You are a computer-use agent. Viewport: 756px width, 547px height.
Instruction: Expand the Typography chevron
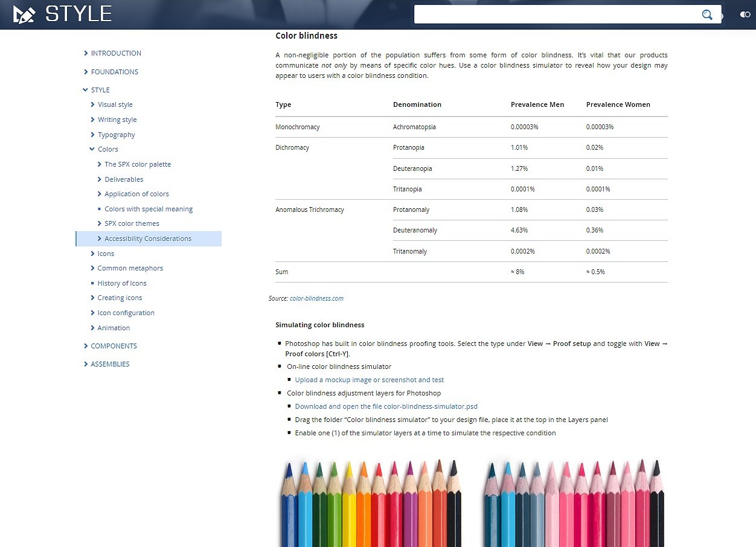(x=92, y=135)
